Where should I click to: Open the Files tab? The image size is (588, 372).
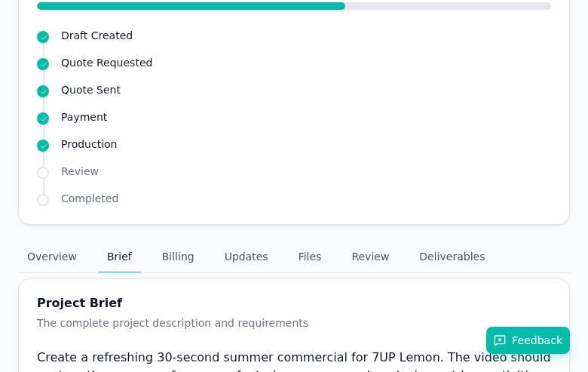click(310, 257)
